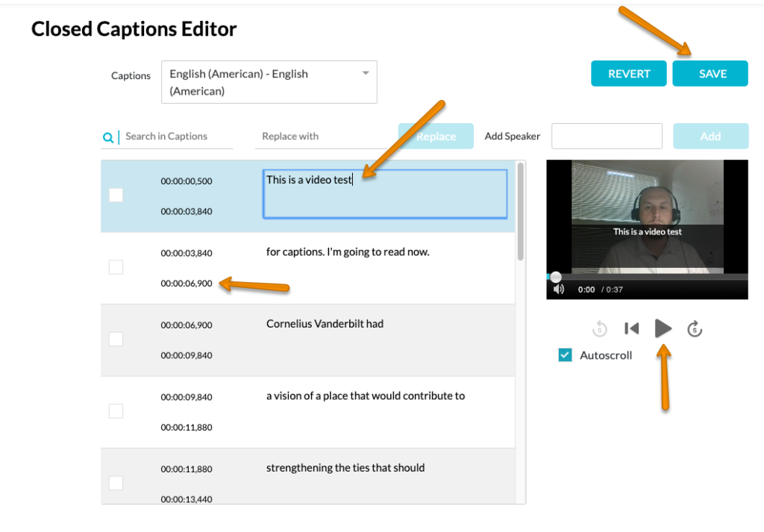
Task: Collapse the captions language picker
Action: tap(365, 72)
